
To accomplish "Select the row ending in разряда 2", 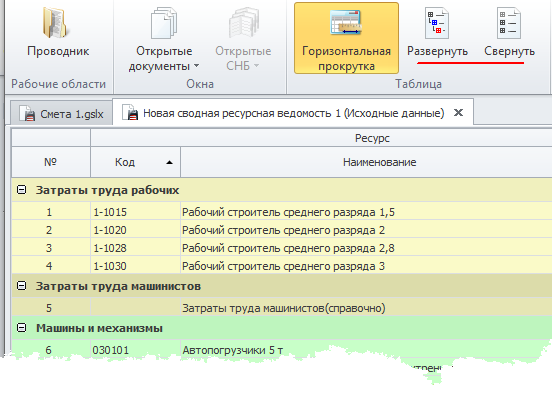I will pyautogui.click(x=366, y=230).
